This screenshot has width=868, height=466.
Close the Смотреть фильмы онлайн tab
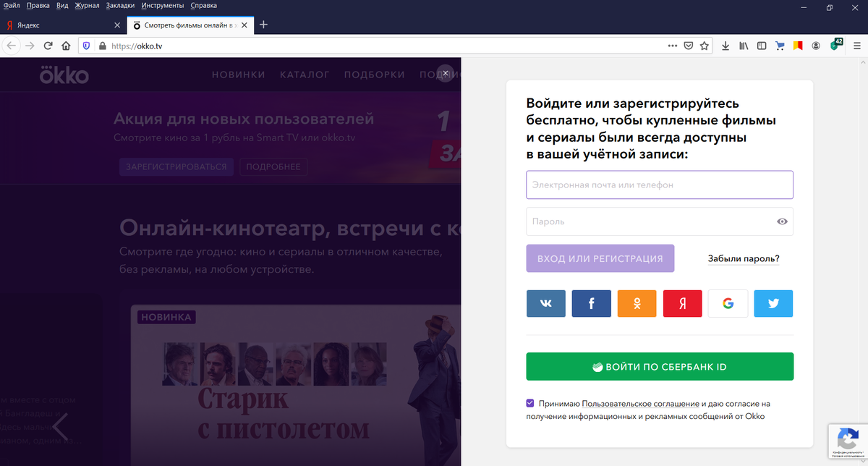click(245, 25)
